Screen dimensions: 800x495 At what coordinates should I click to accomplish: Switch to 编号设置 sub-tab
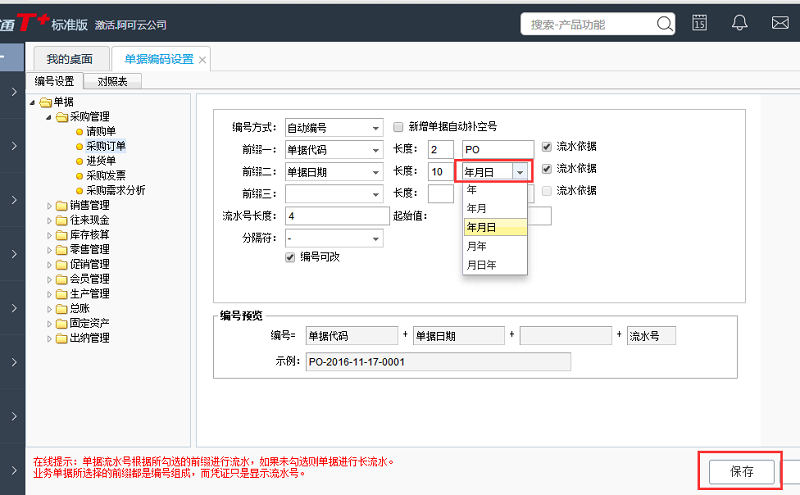[x=54, y=81]
